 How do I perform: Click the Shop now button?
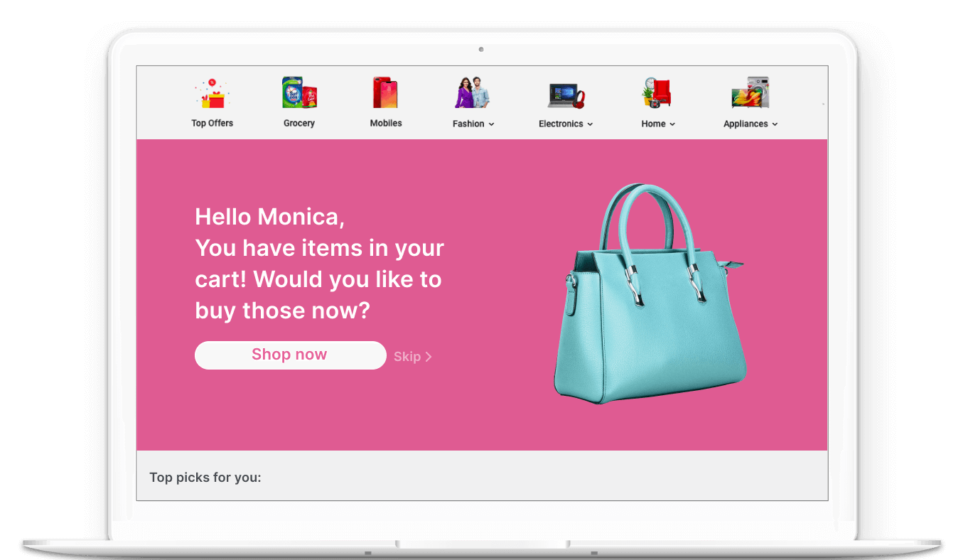[290, 355]
